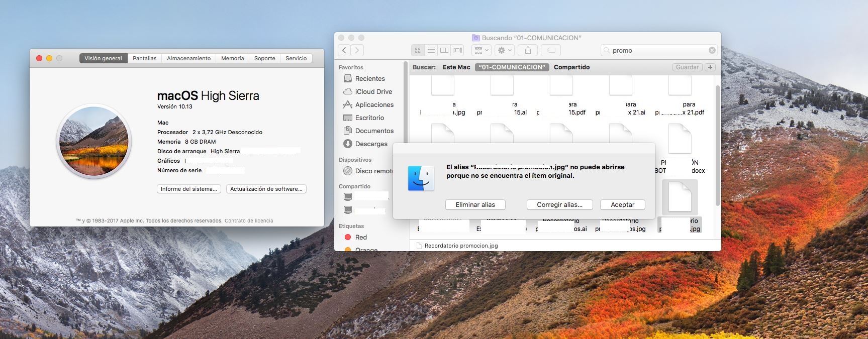The width and height of the screenshot is (868, 339).
Task: Click the 'Versión 10.13' text
Action: pos(175,106)
